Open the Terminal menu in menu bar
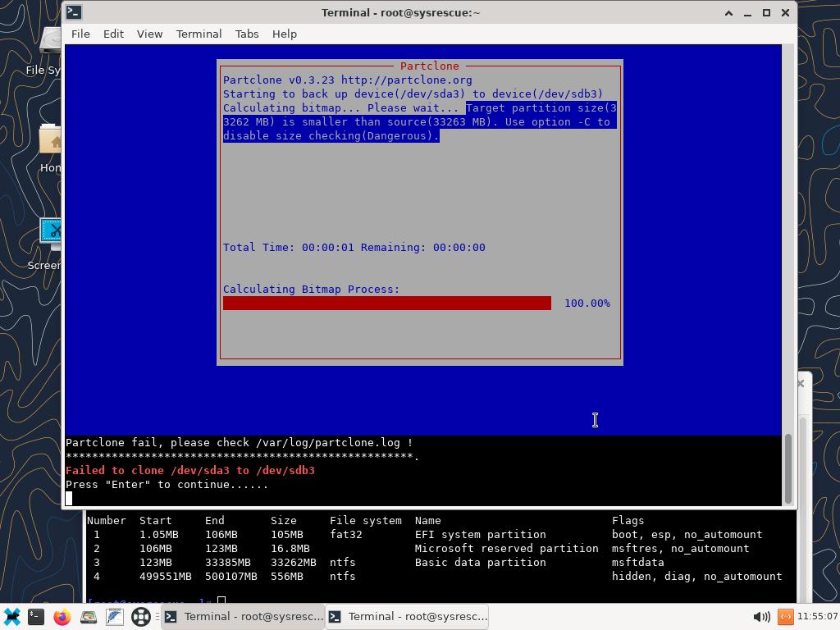The height and width of the screenshot is (630, 840). coord(199,34)
